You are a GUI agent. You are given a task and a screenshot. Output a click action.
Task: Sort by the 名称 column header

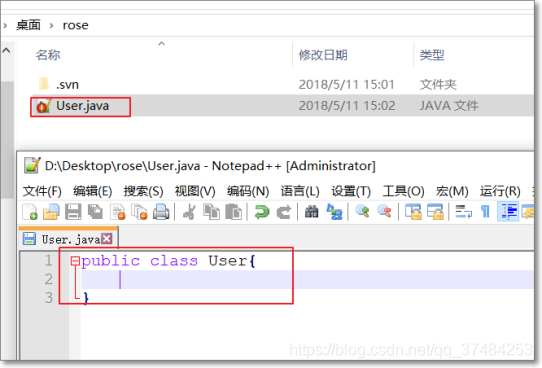pyautogui.click(x=48, y=55)
